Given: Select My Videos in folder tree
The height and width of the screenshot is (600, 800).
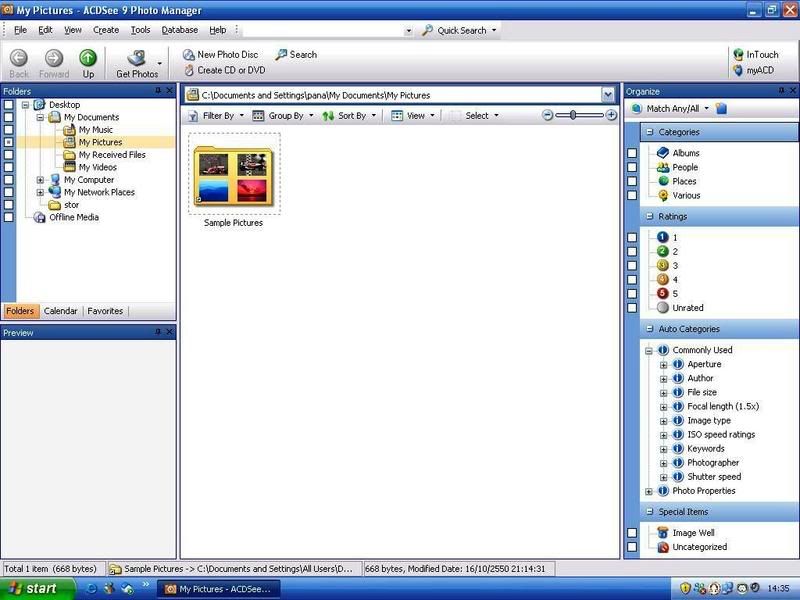Looking at the screenshot, I should click(97, 167).
